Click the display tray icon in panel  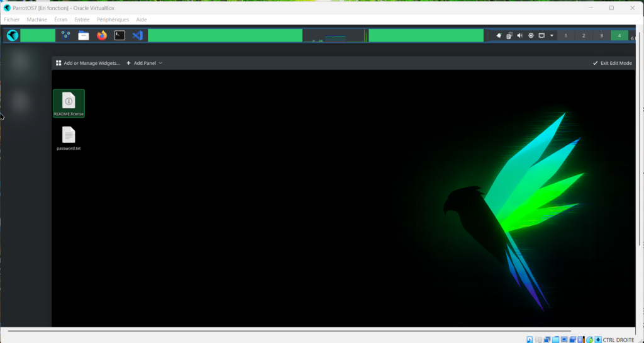(x=541, y=36)
